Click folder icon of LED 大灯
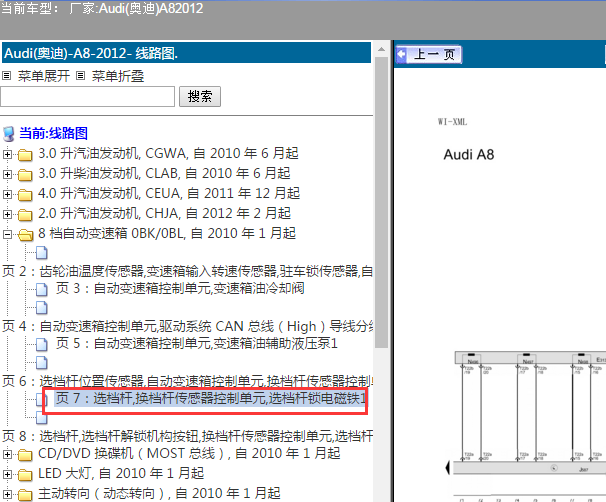This screenshot has width=606, height=502. tap(25, 475)
